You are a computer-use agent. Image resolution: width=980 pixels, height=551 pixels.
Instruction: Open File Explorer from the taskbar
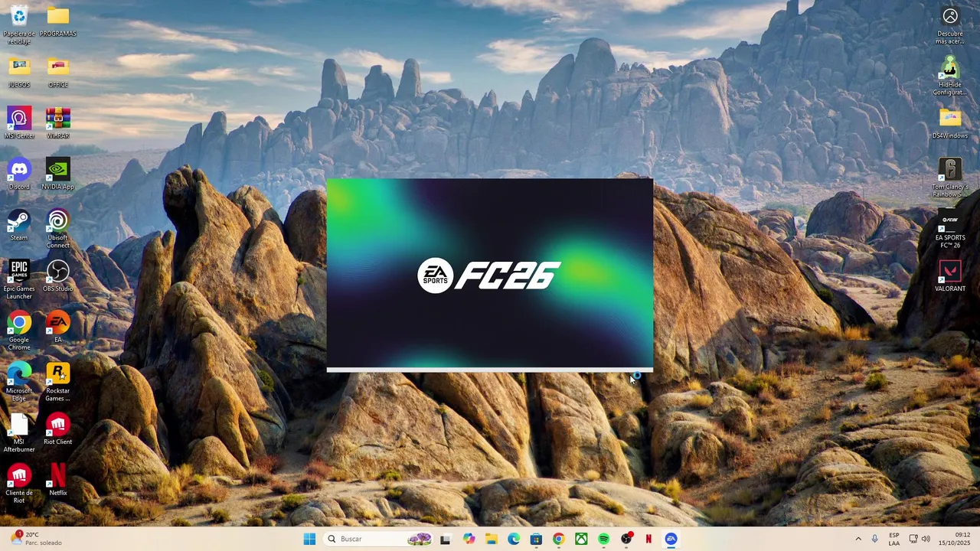[491, 539]
